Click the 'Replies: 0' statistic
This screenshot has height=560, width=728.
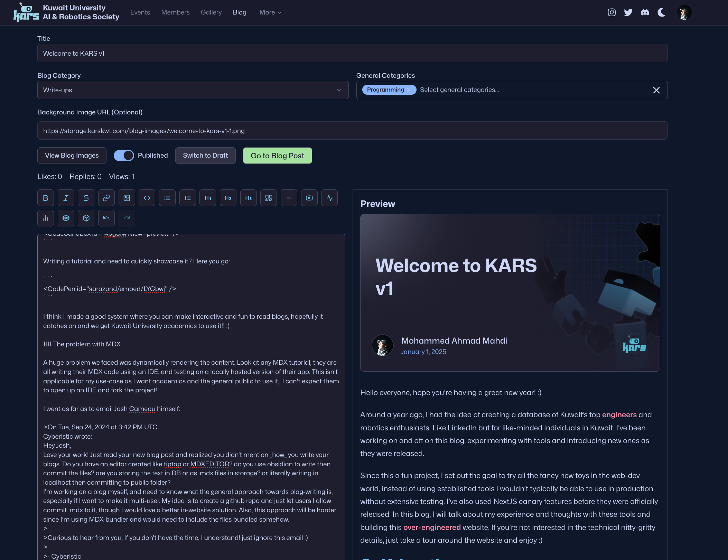click(x=85, y=177)
